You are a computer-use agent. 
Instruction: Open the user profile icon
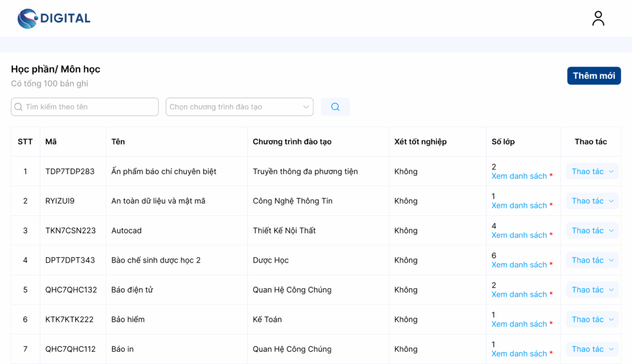point(597,19)
